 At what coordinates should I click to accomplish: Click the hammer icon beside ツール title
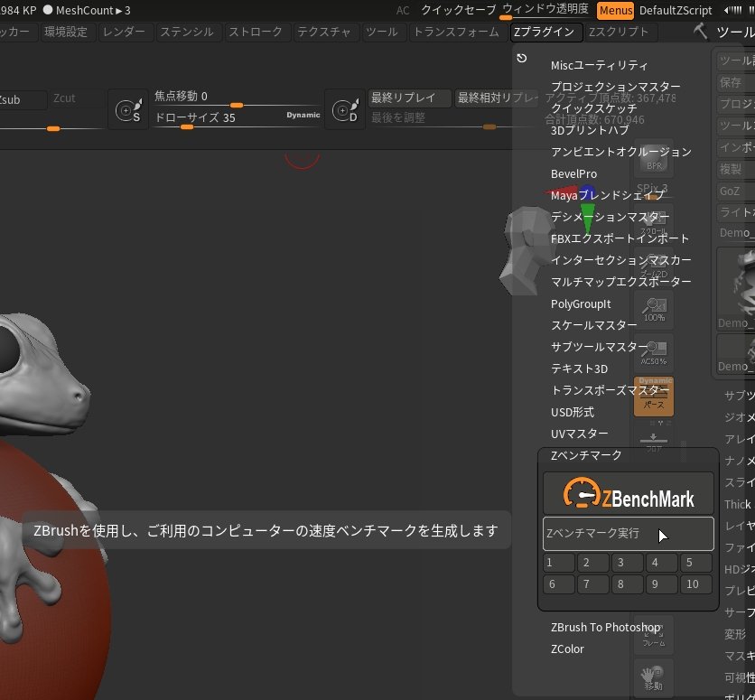point(701,32)
